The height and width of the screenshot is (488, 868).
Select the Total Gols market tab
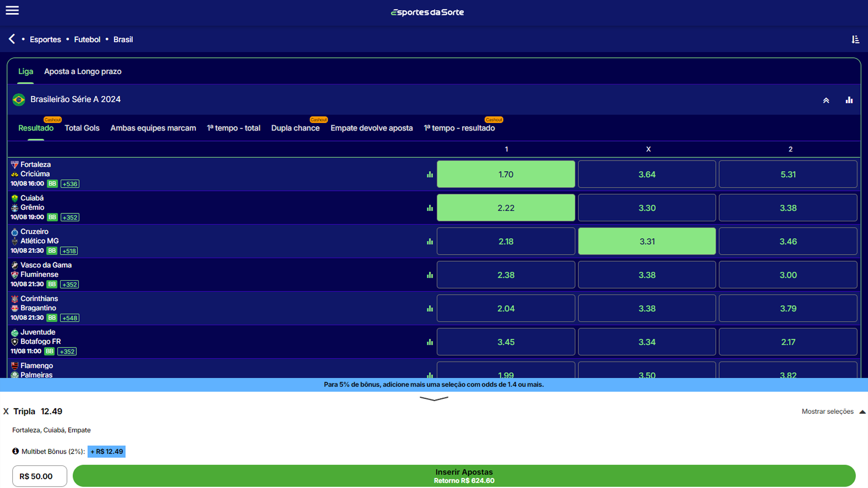82,128
